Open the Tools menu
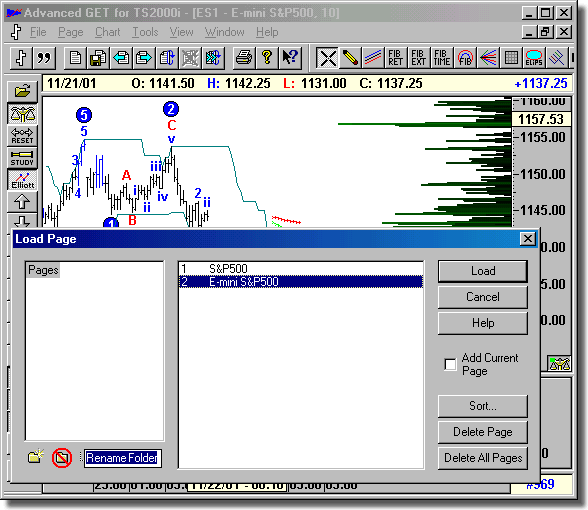Image resolution: width=588 pixels, height=510 pixels. point(145,32)
